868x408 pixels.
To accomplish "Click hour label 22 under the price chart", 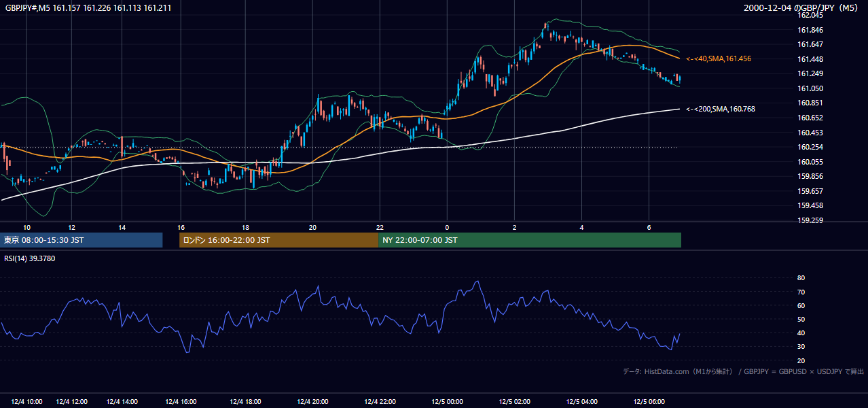I will (380, 228).
